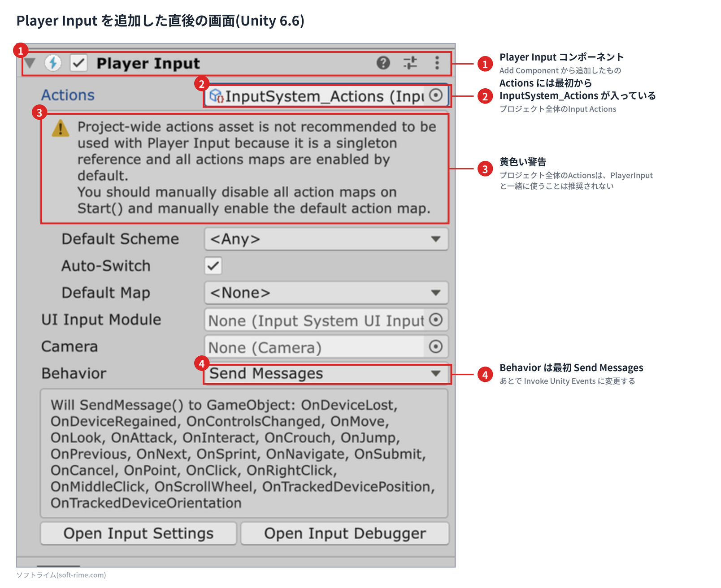The width and height of the screenshot is (721, 588).
Task: Click the Default Scheme label
Action: [x=120, y=239]
